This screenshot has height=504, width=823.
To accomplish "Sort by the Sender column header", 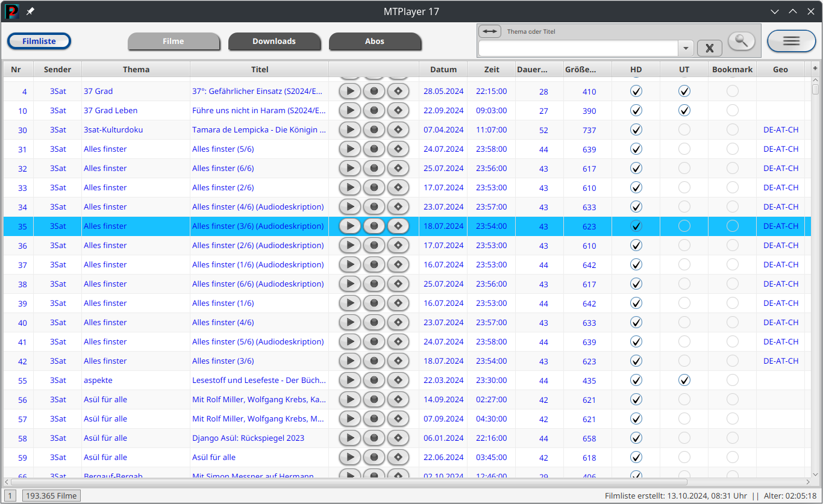I will click(x=58, y=69).
